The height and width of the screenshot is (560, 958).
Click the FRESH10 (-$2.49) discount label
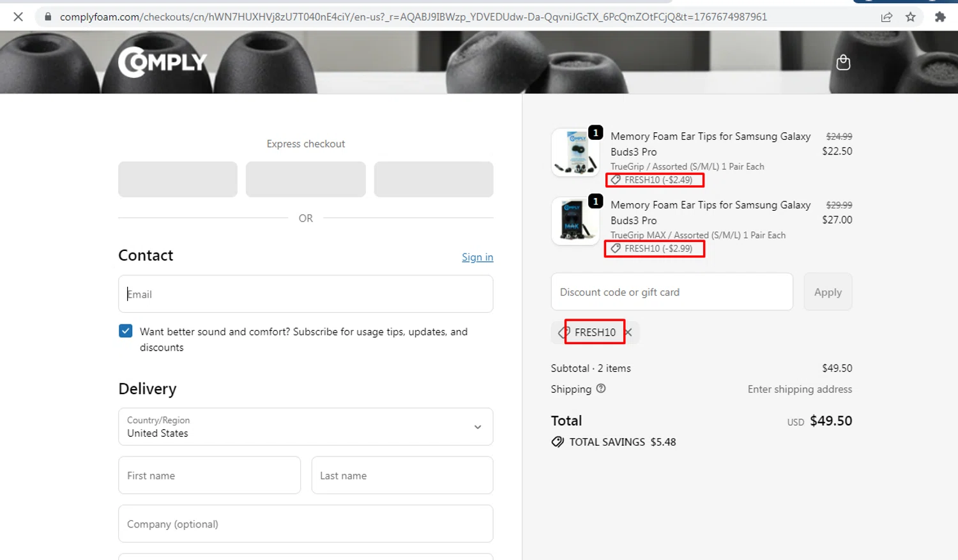pos(658,180)
